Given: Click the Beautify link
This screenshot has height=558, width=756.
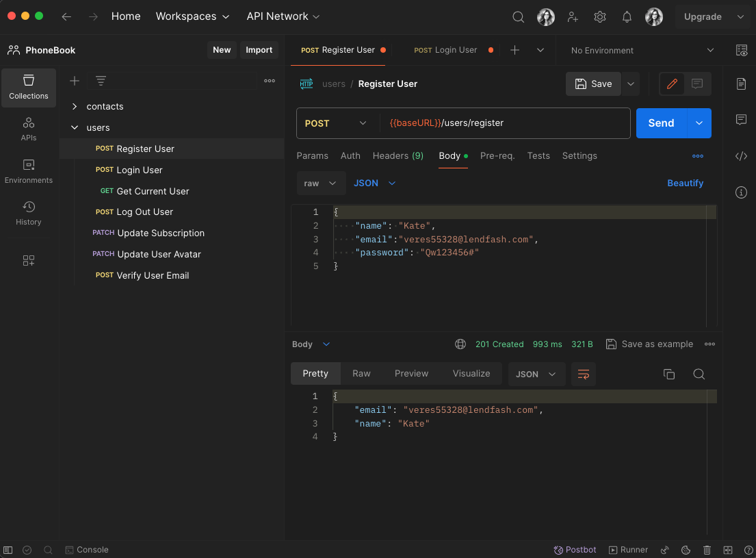Looking at the screenshot, I should point(685,183).
